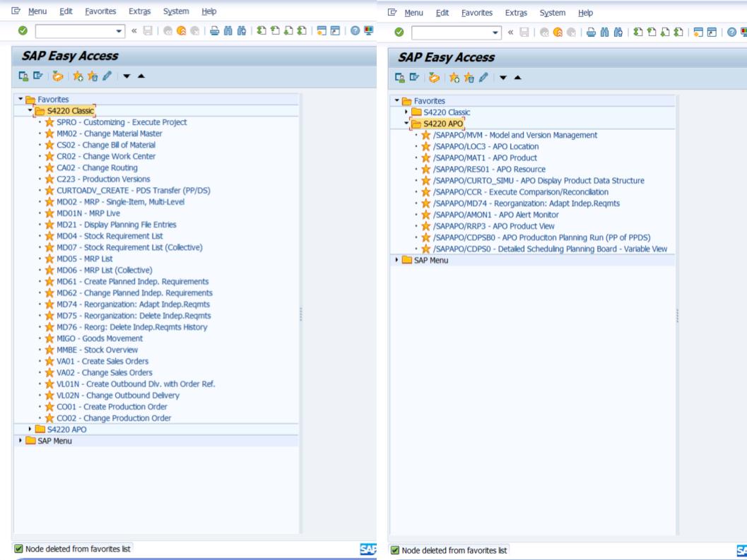Open the command field dropdown arrow in the right window
Viewport: 747px width, 560px height.
[495, 33]
